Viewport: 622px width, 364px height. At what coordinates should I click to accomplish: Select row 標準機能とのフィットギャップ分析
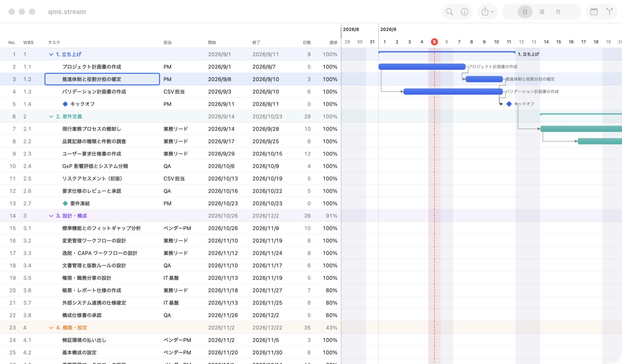(170, 228)
